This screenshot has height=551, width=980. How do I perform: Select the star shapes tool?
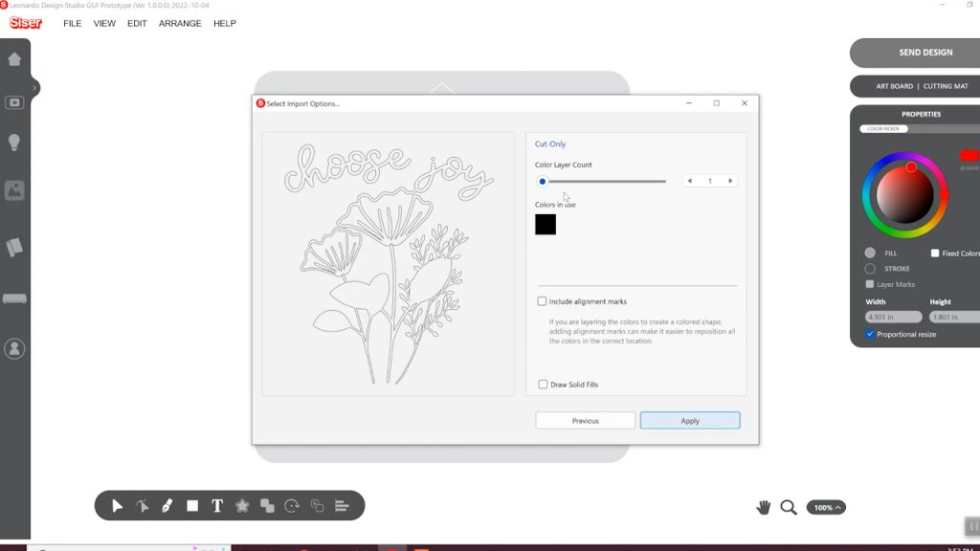[x=242, y=506]
